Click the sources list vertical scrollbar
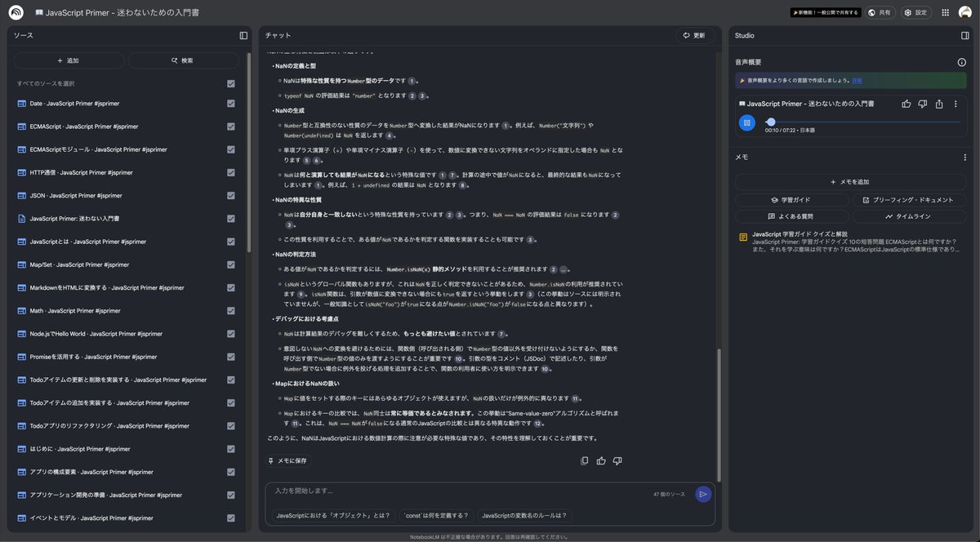 [249, 151]
